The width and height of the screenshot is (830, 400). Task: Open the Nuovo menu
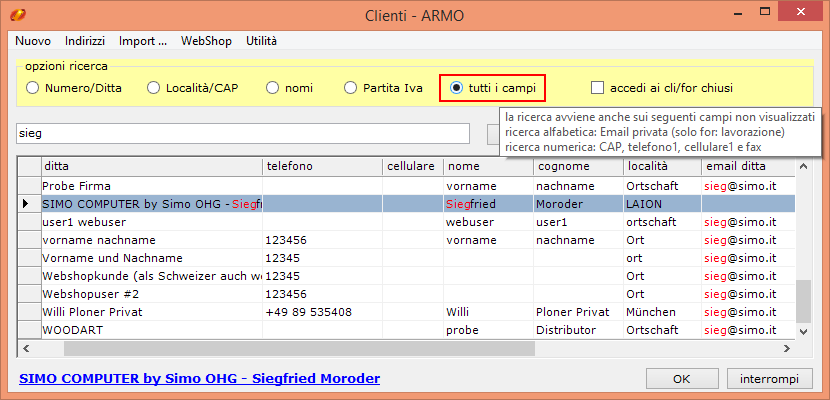33,41
